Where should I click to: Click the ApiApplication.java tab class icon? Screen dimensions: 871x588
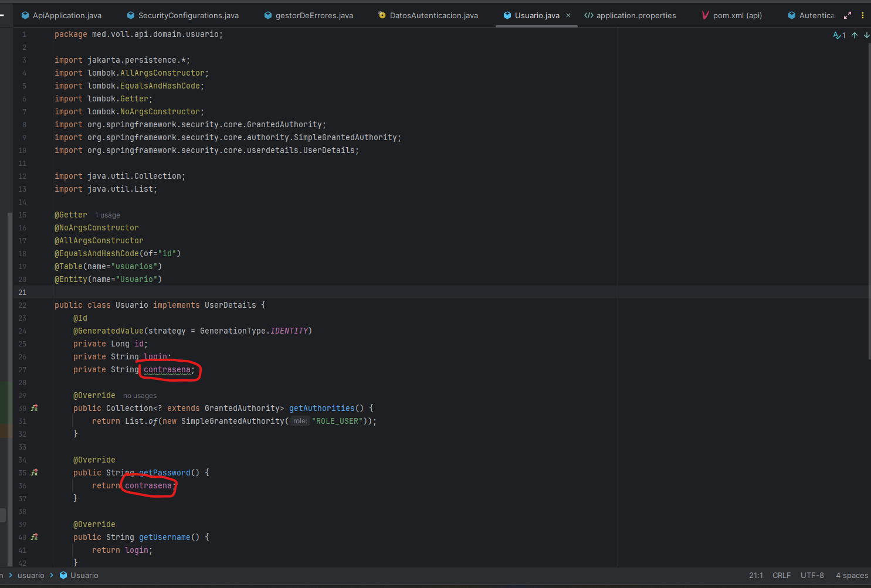point(25,15)
